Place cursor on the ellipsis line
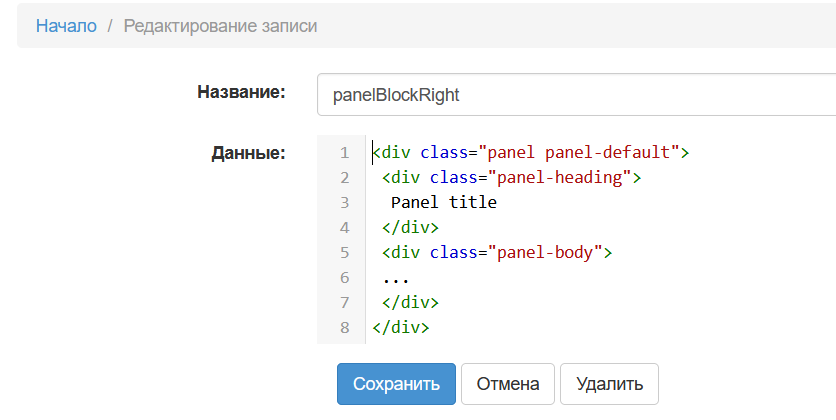The height and width of the screenshot is (420, 836). pyautogui.click(x=396, y=278)
